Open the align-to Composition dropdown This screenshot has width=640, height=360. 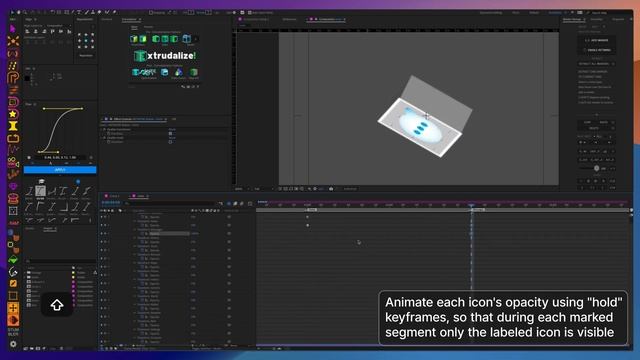(x=56, y=26)
